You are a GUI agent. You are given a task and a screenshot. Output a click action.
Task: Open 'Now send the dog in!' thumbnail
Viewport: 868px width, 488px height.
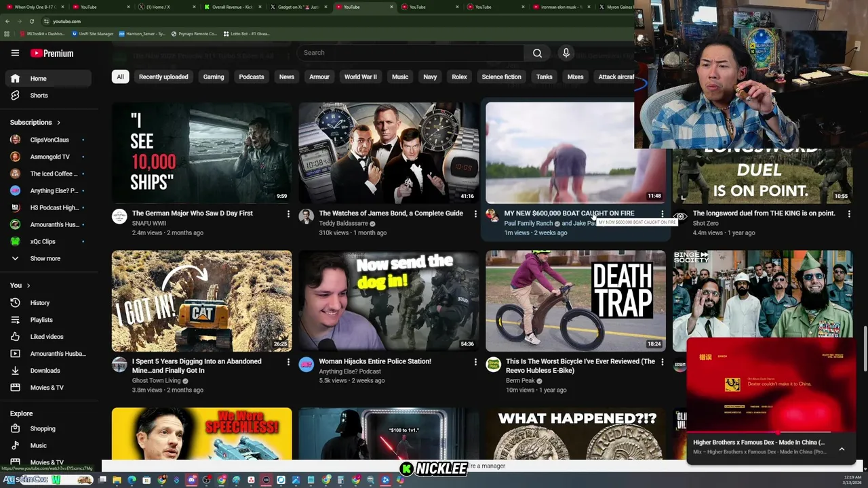coord(389,301)
